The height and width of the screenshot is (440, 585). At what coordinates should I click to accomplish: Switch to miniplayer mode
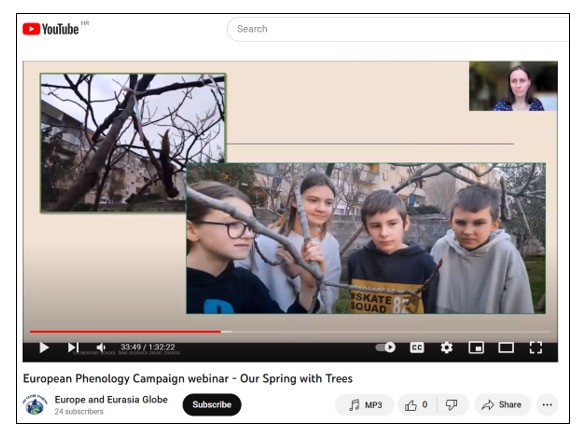point(476,348)
